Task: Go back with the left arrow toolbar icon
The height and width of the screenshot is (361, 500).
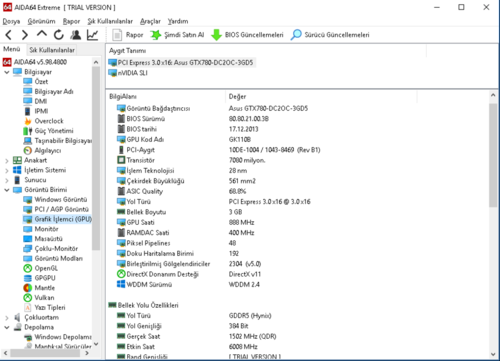Action: coord(9,35)
